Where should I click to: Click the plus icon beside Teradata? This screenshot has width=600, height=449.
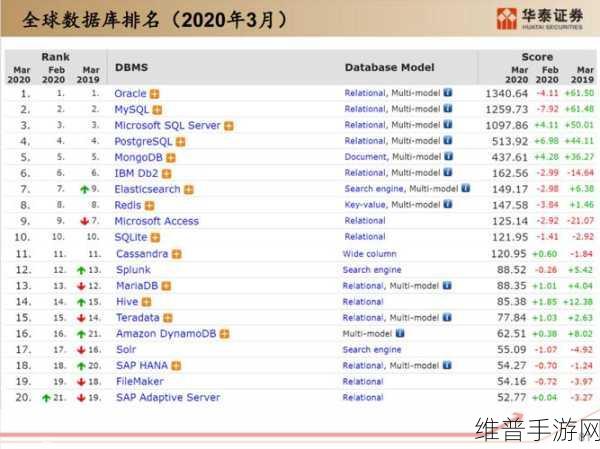click(x=168, y=318)
